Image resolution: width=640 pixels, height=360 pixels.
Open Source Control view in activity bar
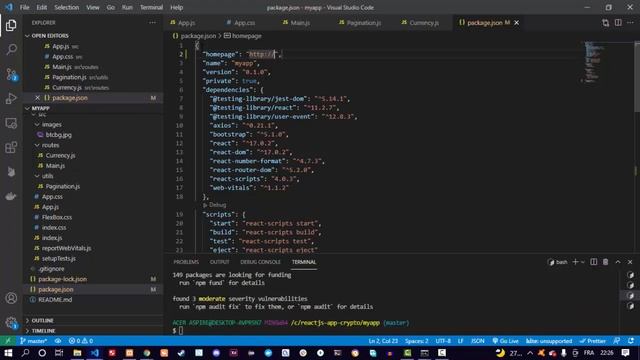pyautogui.click(x=11, y=74)
